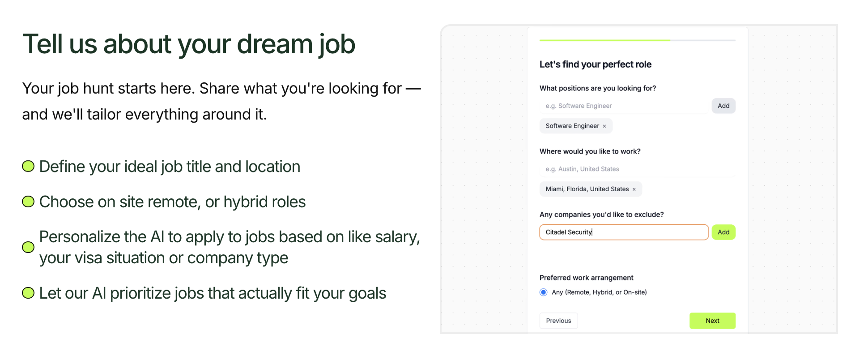Click the green bullet beside "Let our AI prioritize jobs"
The height and width of the screenshot is (360, 868).
point(28,292)
